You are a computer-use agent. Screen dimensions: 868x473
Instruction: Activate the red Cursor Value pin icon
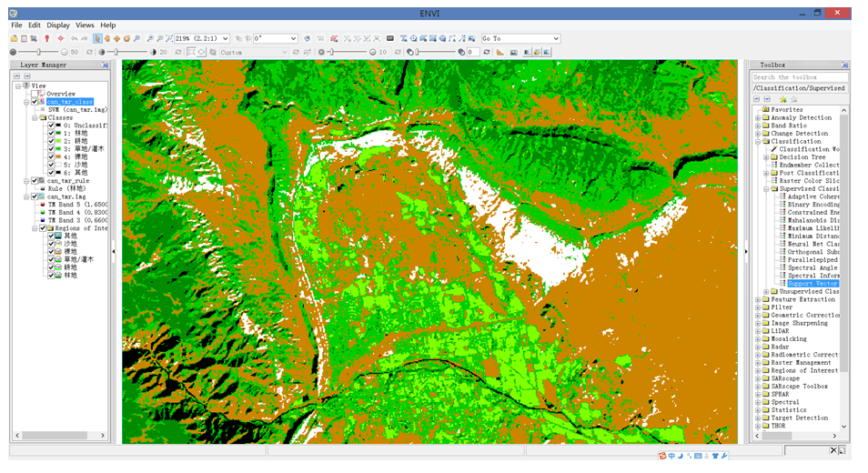[47, 39]
